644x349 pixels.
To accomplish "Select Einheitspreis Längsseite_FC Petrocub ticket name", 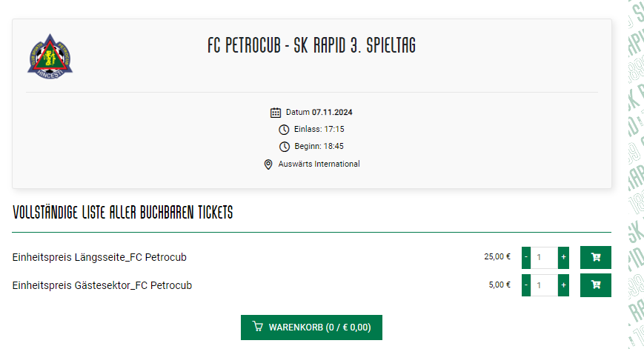I will click(99, 257).
